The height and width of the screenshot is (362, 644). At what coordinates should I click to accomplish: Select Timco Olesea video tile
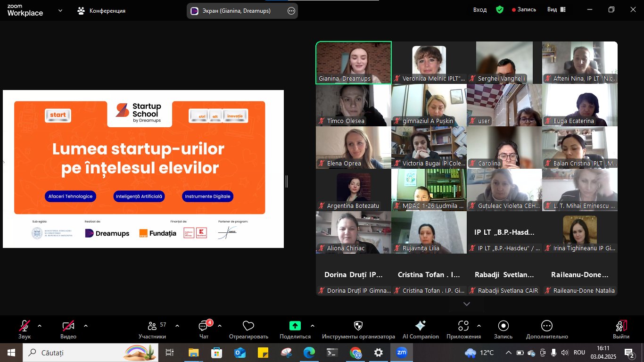click(x=354, y=105)
